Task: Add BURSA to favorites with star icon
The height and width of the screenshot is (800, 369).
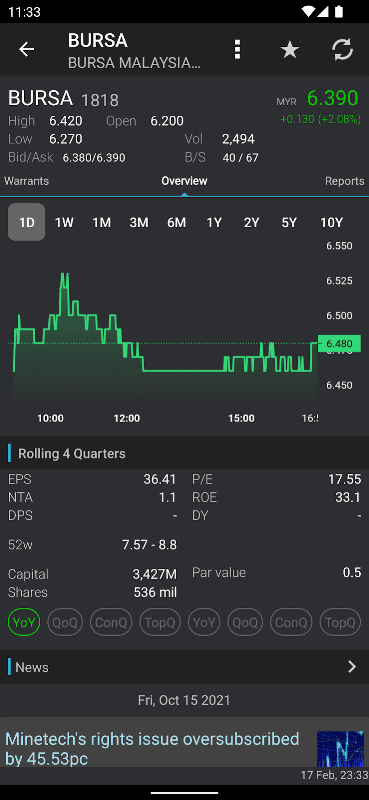Action: (x=290, y=49)
